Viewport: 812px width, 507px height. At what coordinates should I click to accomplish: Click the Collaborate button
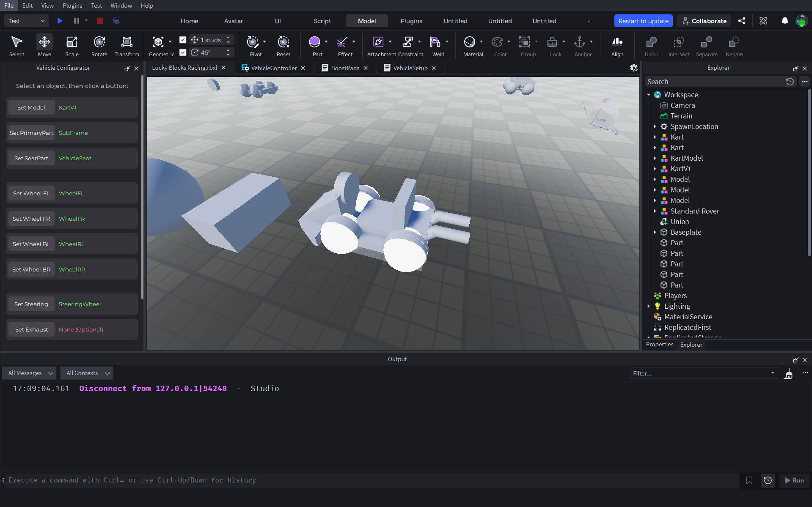pyautogui.click(x=704, y=21)
